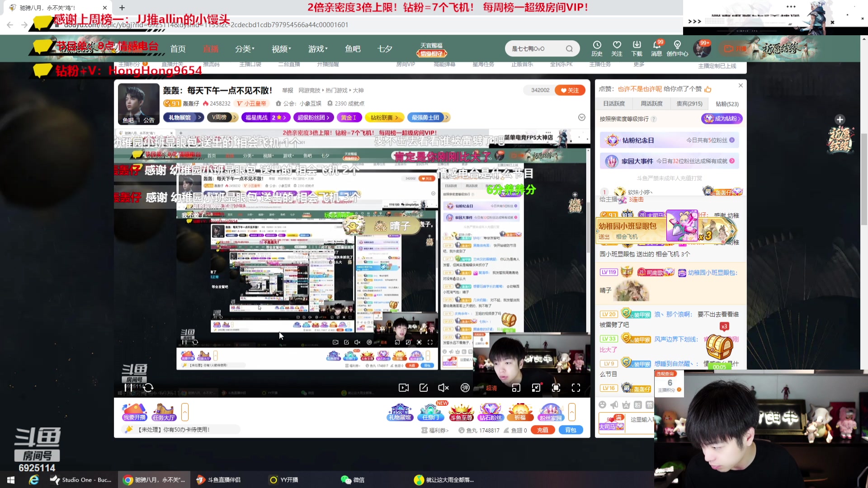
Task: Click the clip/edit icon in player controls
Action: coord(424,388)
